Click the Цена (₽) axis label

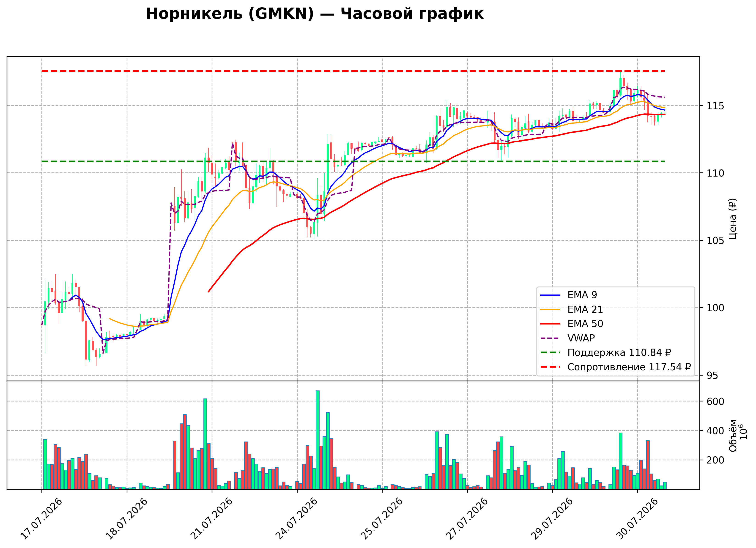point(733,218)
